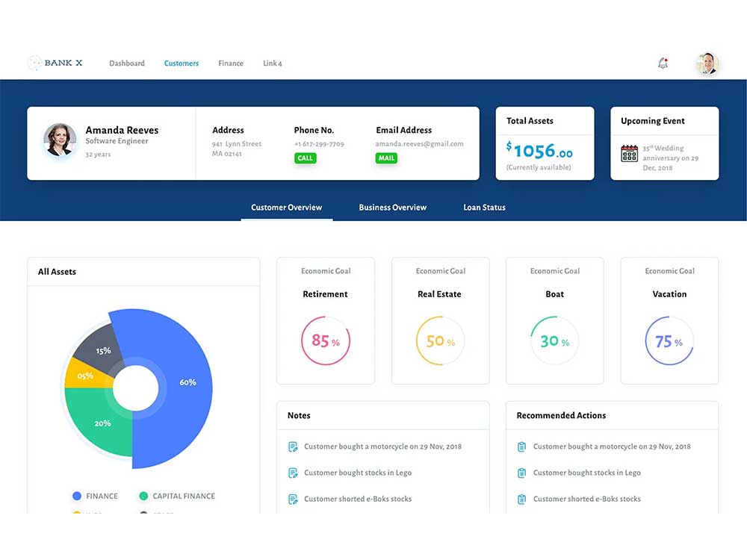747x560 pixels.
Task: Open Finance in top navigation
Action: [x=231, y=63]
